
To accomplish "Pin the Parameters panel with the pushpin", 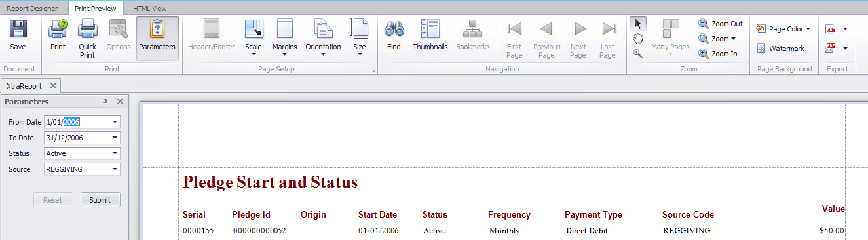I will 105,102.
